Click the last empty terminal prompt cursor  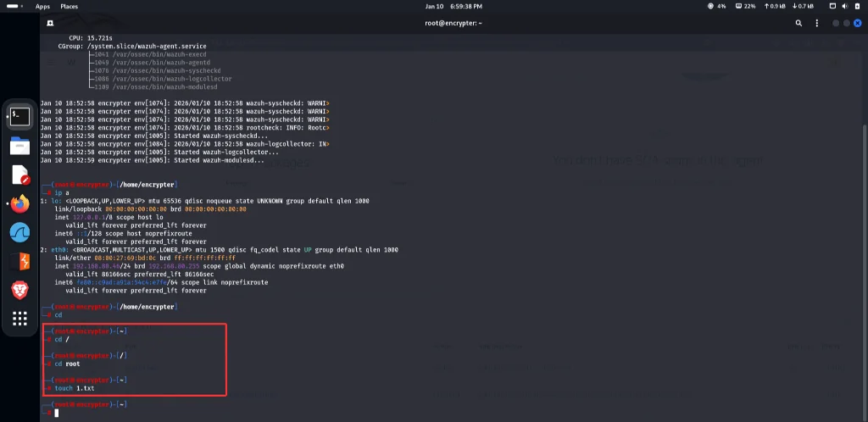[57, 413]
